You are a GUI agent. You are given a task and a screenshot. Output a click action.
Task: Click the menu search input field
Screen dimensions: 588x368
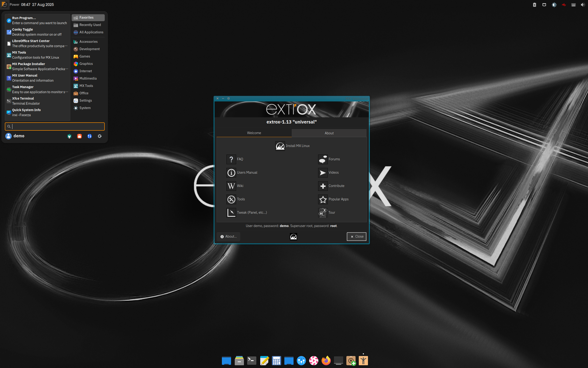click(x=55, y=126)
